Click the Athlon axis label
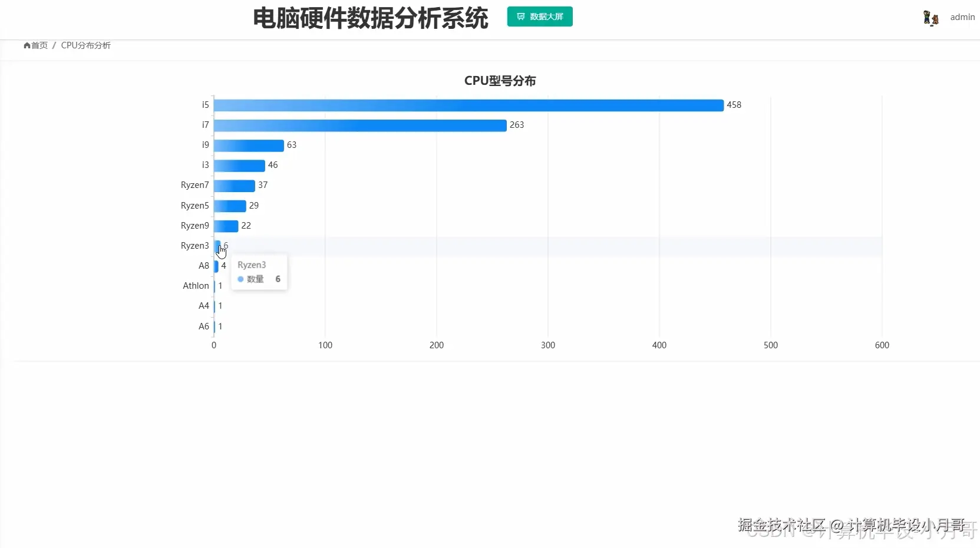 click(x=196, y=286)
